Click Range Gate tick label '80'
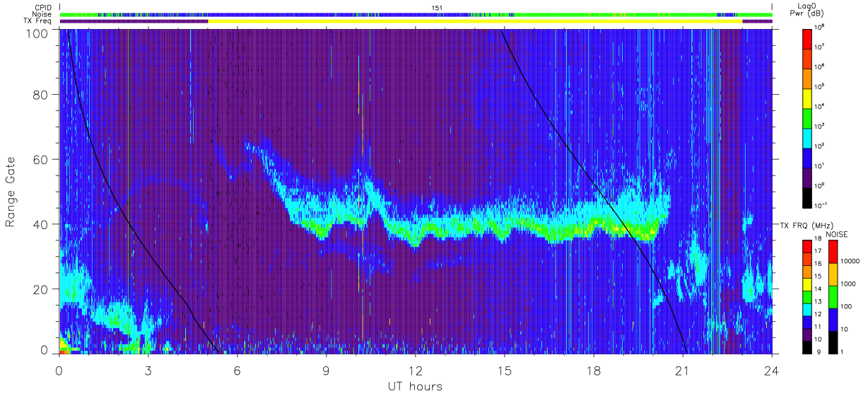The width and height of the screenshot is (868, 401). click(42, 95)
